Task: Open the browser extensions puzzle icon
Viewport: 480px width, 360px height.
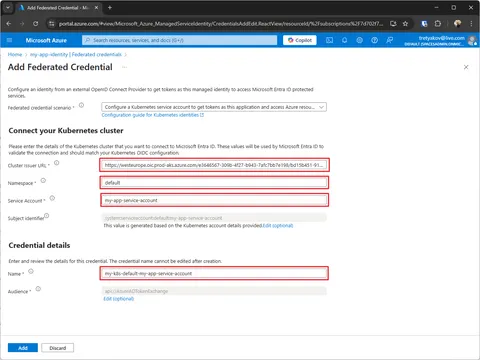Action: (438, 24)
